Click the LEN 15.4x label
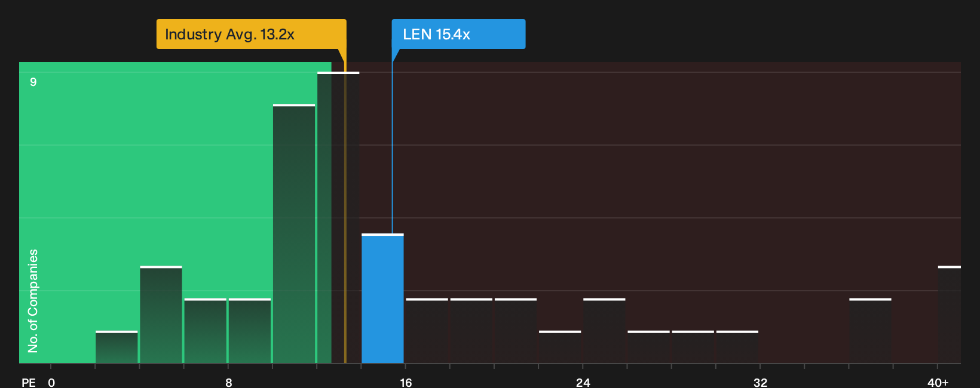 [458, 34]
